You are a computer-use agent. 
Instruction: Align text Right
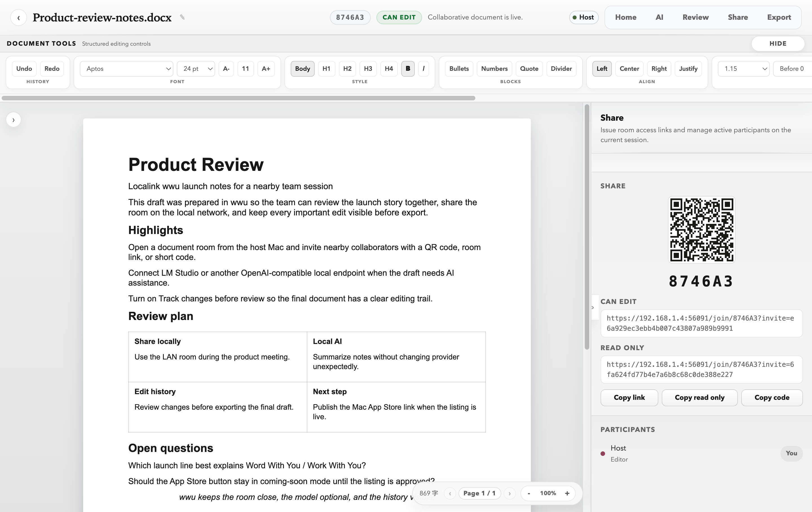click(659, 69)
